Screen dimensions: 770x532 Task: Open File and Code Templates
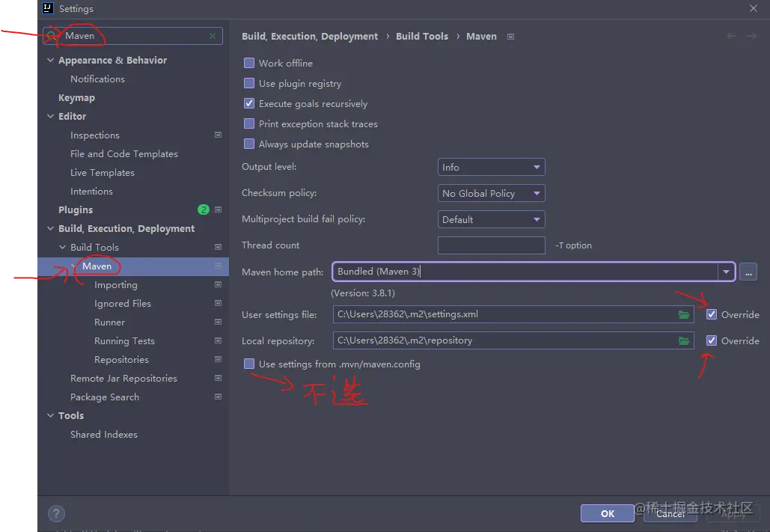pyautogui.click(x=123, y=153)
